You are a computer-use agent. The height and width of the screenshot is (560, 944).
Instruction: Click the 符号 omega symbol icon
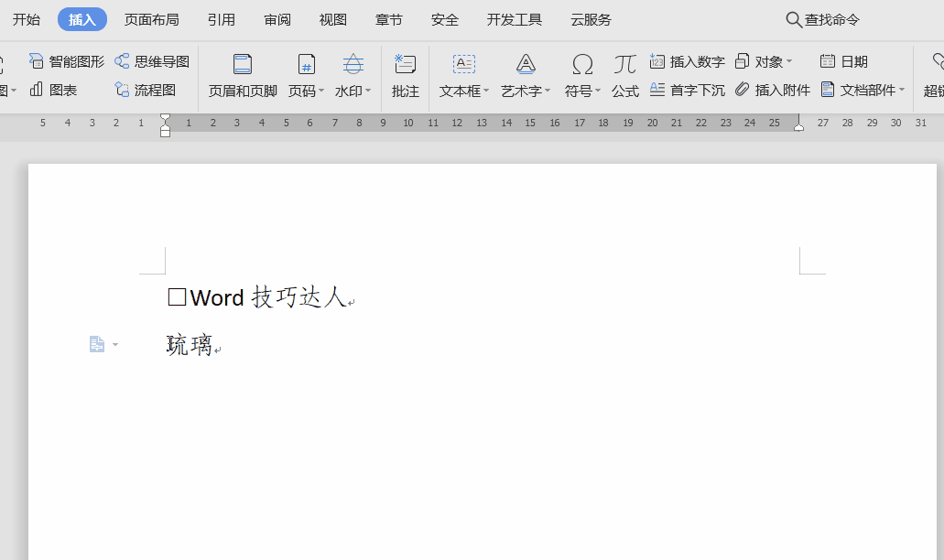pyautogui.click(x=582, y=64)
